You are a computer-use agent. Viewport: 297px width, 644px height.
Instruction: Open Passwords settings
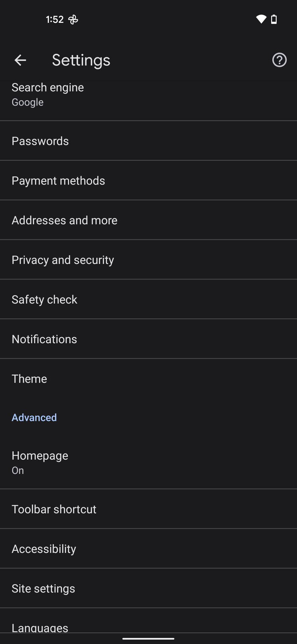pyautogui.click(x=148, y=141)
